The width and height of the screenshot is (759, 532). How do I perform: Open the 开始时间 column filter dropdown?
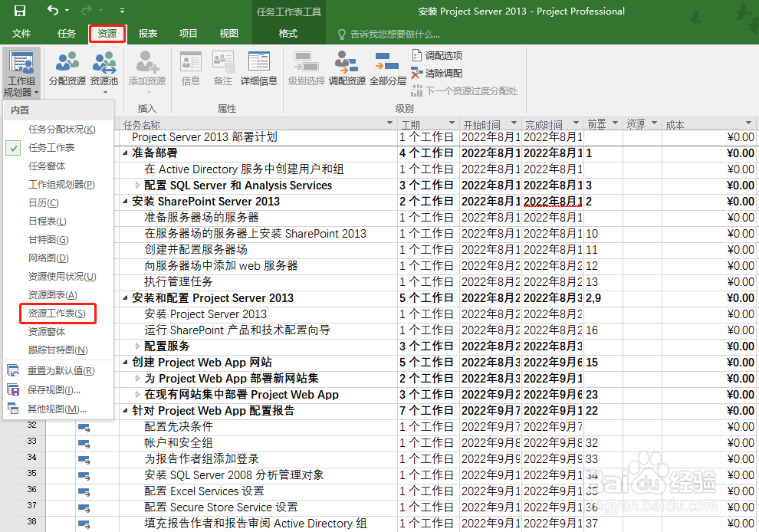click(514, 123)
